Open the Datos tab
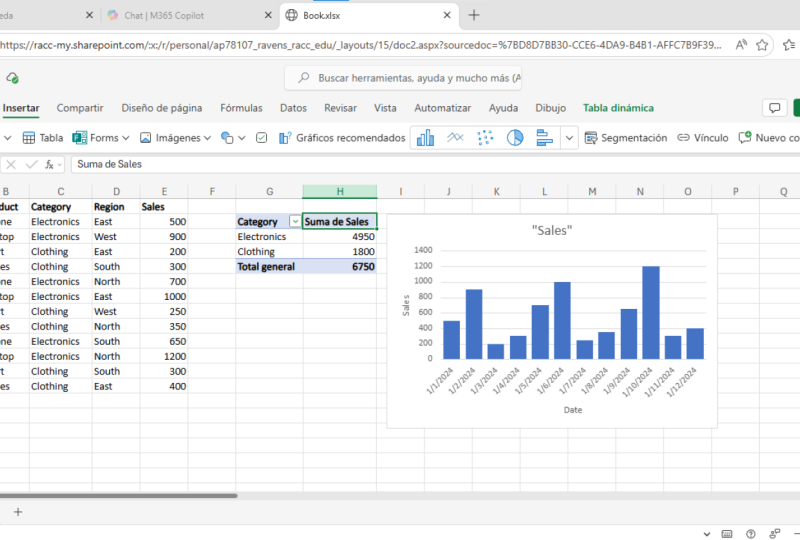 click(x=293, y=108)
